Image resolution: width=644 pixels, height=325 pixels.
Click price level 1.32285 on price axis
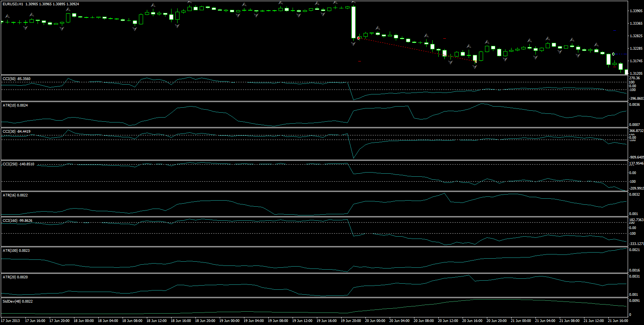click(636, 49)
